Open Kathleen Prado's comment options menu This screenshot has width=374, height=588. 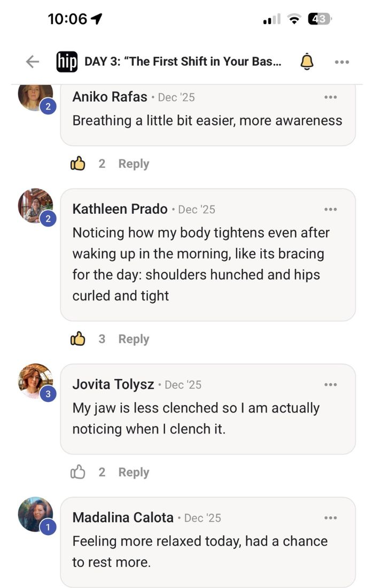click(x=331, y=209)
